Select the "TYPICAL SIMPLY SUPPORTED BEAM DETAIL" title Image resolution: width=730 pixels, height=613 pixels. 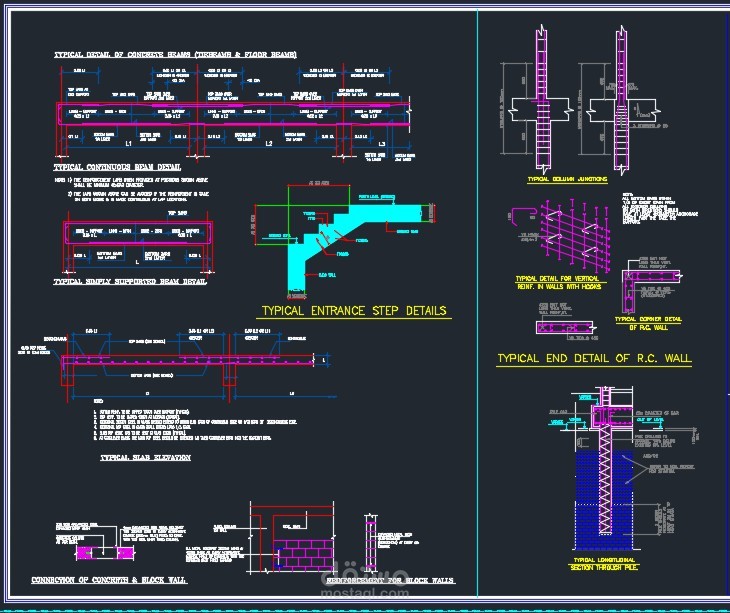(130, 282)
